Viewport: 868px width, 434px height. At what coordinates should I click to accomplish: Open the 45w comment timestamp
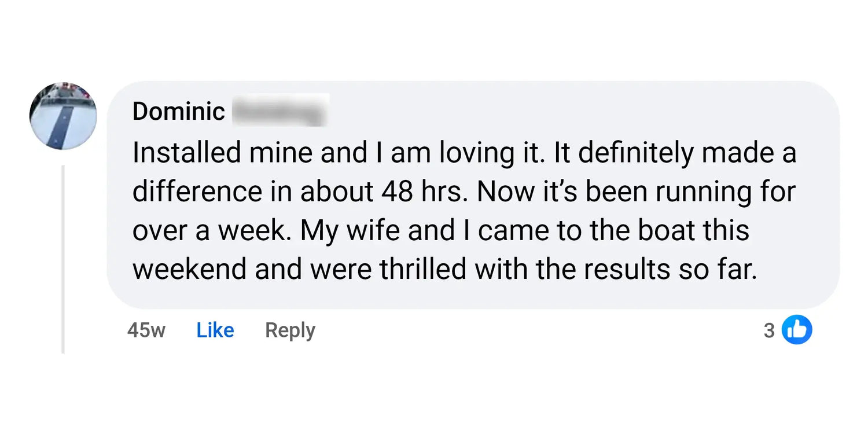point(146,330)
